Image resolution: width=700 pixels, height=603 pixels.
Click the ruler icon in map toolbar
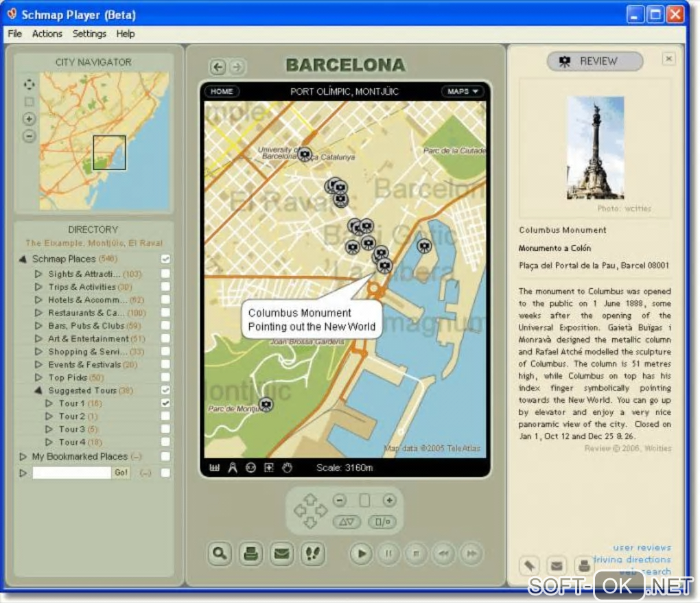215,468
